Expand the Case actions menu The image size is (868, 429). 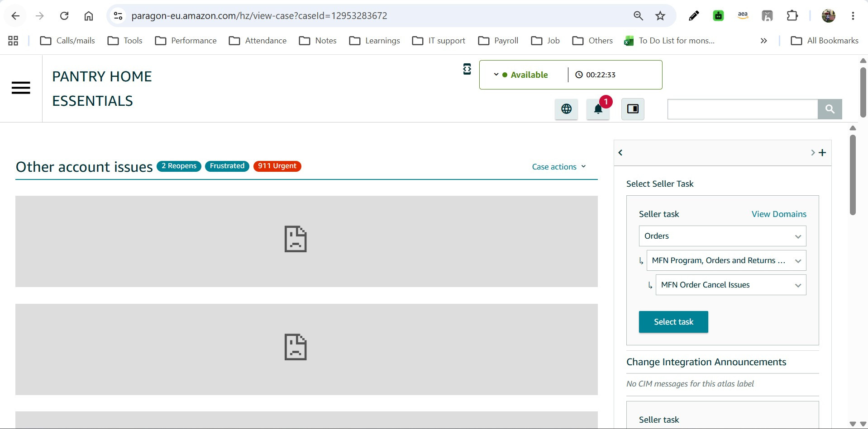[x=559, y=167]
